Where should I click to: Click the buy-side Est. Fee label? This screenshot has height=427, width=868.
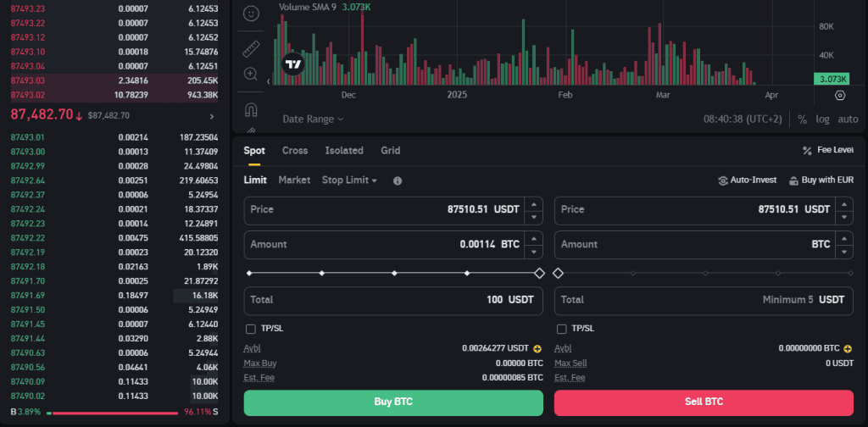[259, 378]
